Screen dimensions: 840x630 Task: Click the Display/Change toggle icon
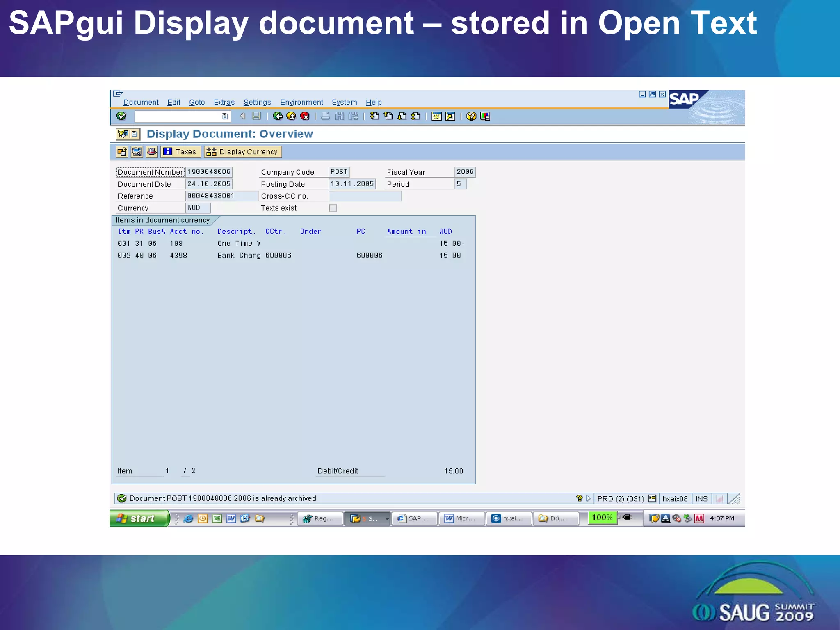pyautogui.click(x=122, y=152)
